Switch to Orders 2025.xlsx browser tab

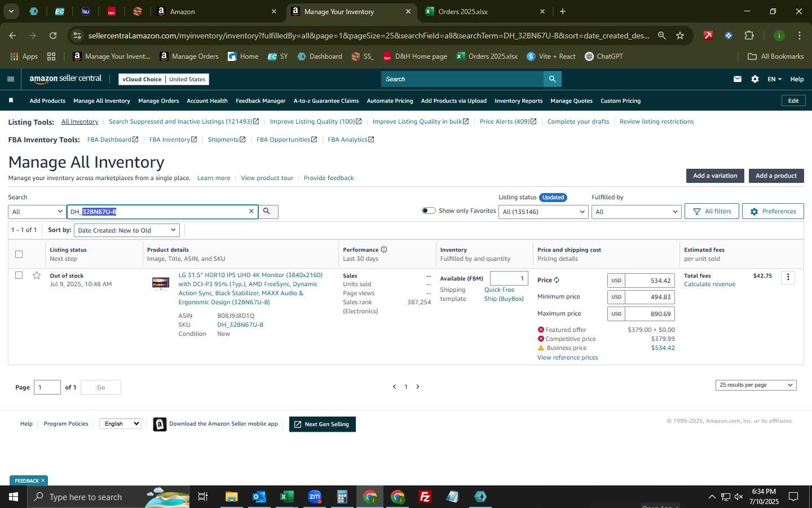pyautogui.click(x=485, y=11)
